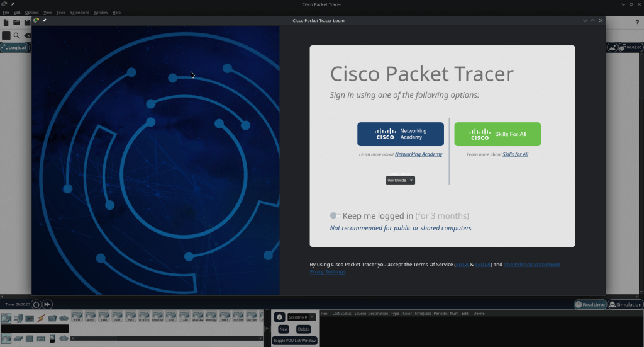Pick the 2620XM router device

pos(238,317)
